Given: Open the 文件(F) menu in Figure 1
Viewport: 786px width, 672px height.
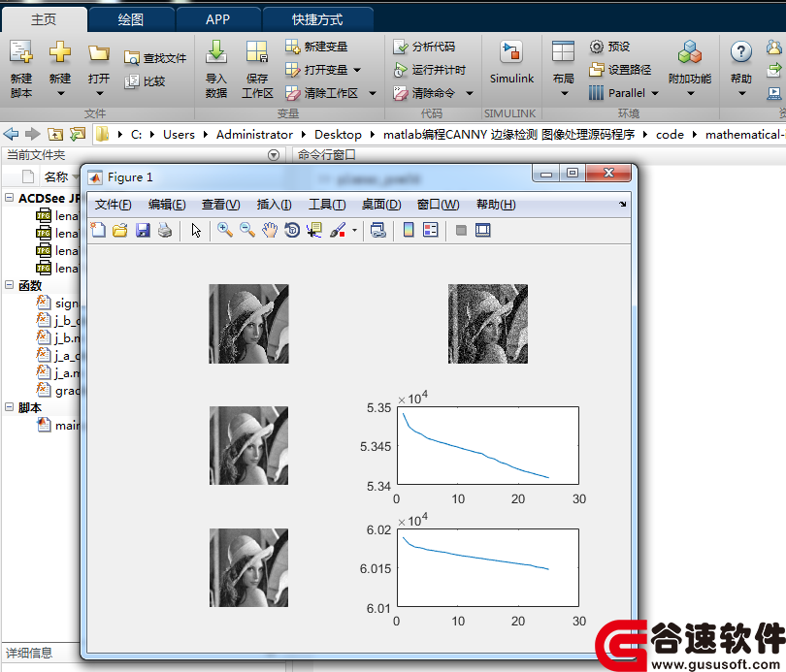Looking at the screenshot, I should pyautogui.click(x=114, y=205).
